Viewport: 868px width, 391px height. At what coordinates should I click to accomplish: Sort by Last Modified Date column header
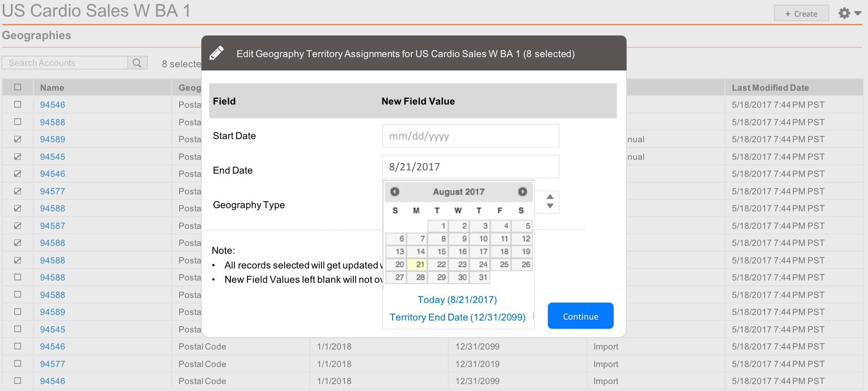[x=770, y=88]
